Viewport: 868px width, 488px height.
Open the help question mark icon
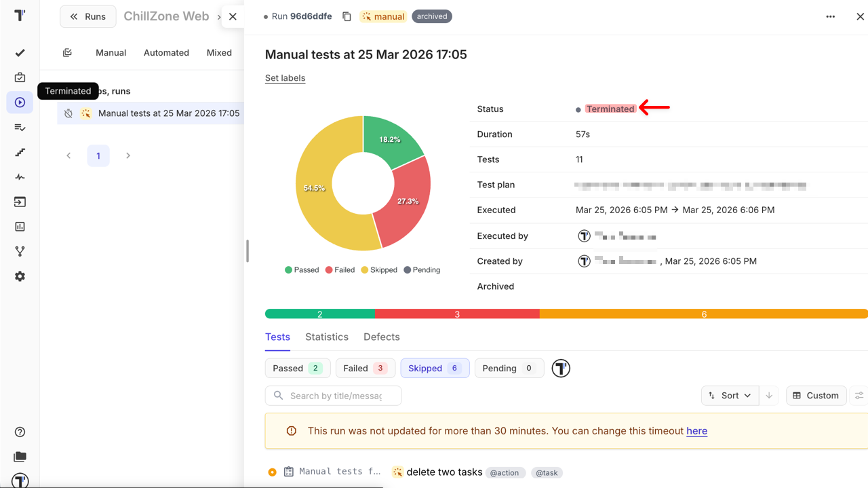[20, 432]
